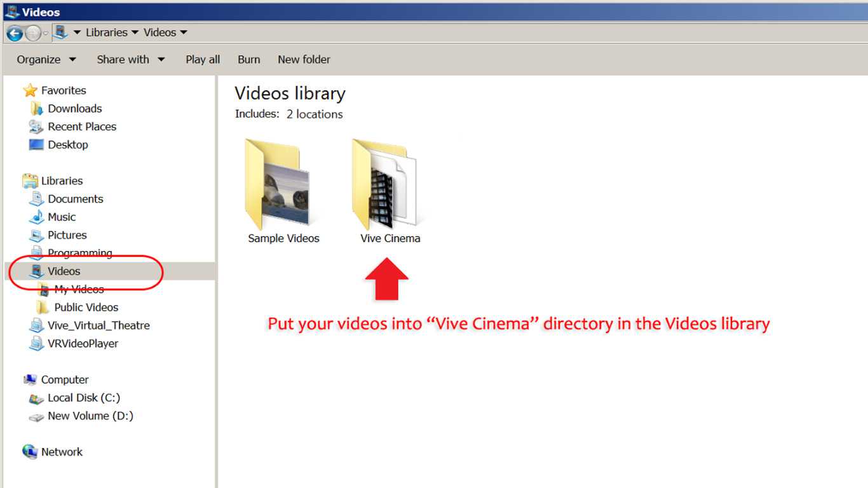This screenshot has height=488, width=868.
Task: Click the Network globe icon
Action: click(30, 452)
